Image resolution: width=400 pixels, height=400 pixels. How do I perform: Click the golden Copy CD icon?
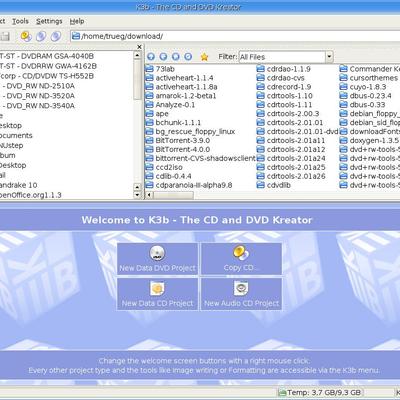click(x=241, y=253)
